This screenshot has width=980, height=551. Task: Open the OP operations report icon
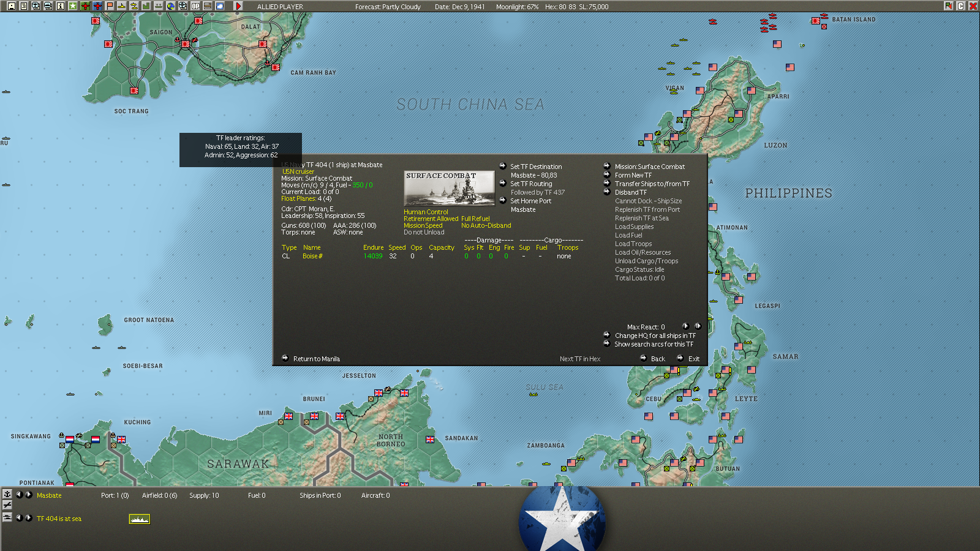pos(195,6)
